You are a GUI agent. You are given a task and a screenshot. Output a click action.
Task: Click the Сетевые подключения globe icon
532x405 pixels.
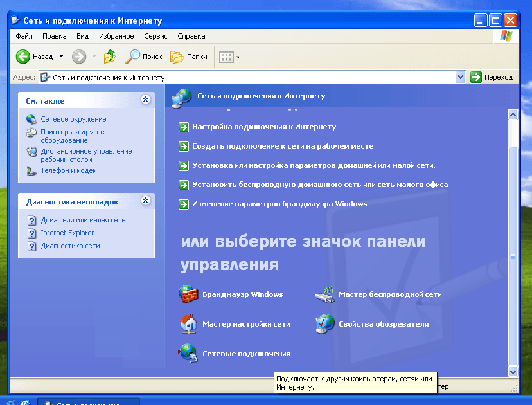tap(188, 353)
